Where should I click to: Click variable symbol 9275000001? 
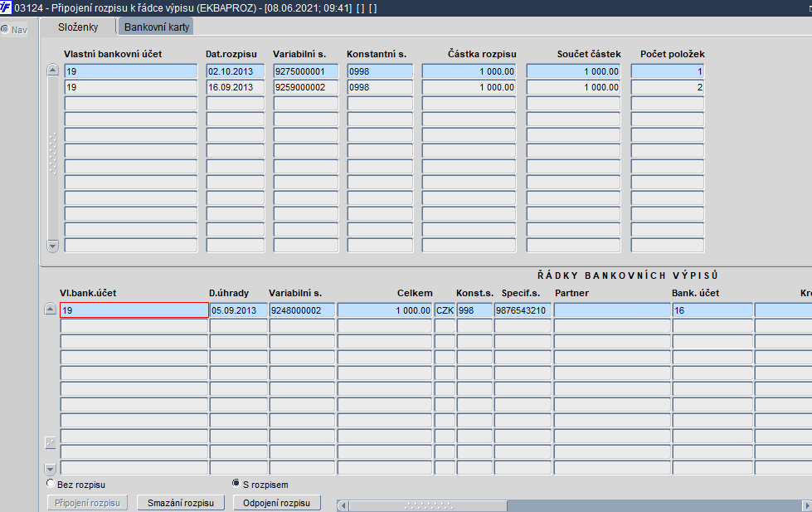point(306,71)
